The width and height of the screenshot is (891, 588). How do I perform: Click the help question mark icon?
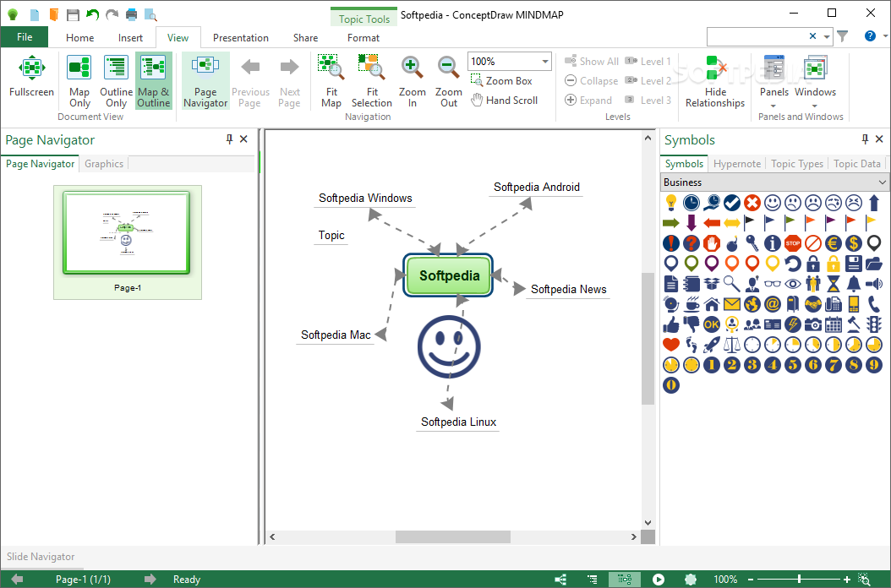click(x=869, y=35)
